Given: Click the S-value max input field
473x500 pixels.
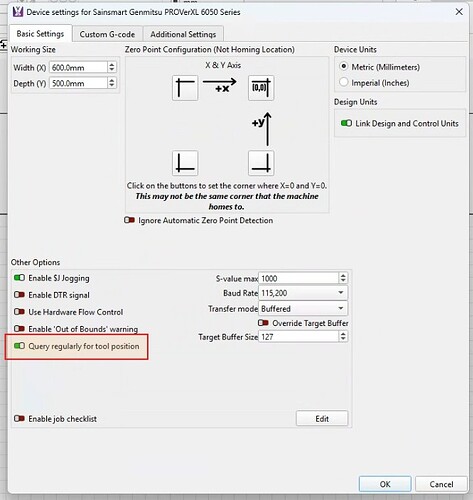Looking at the screenshot, I should point(298,278).
